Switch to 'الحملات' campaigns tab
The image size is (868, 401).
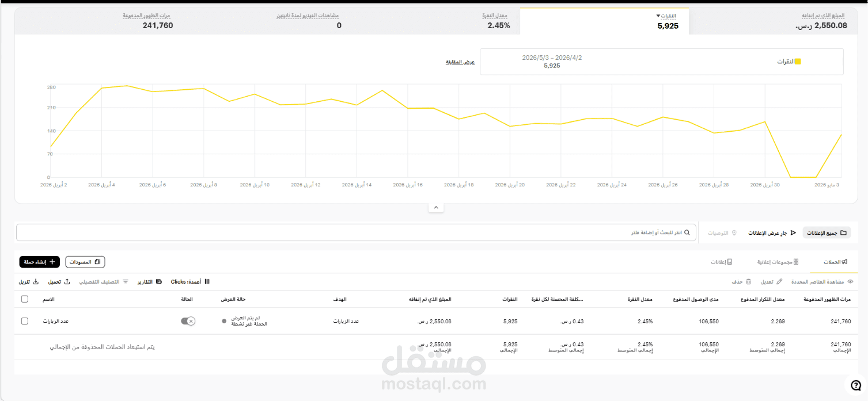pyautogui.click(x=836, y=262)
